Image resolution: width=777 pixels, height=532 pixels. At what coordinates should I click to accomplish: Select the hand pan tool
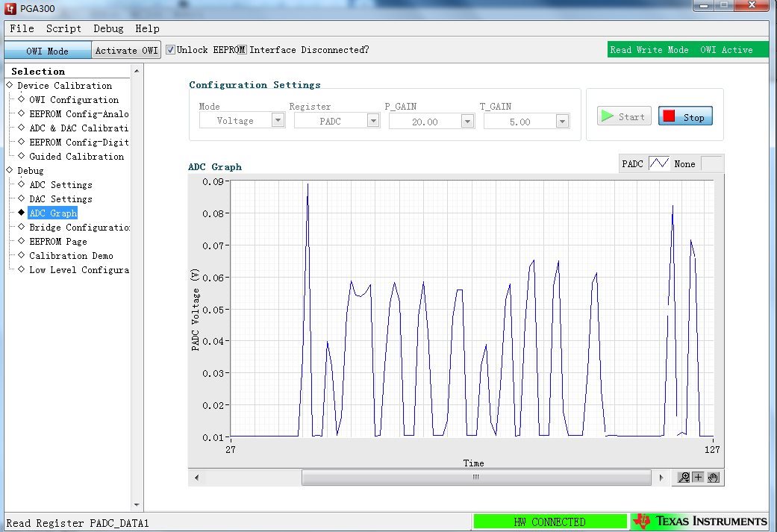point(713,478)
